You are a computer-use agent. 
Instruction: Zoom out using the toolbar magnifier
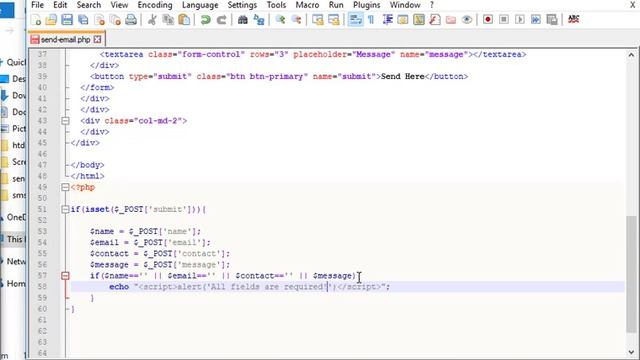pyautogui.click(x=296, y=20)
